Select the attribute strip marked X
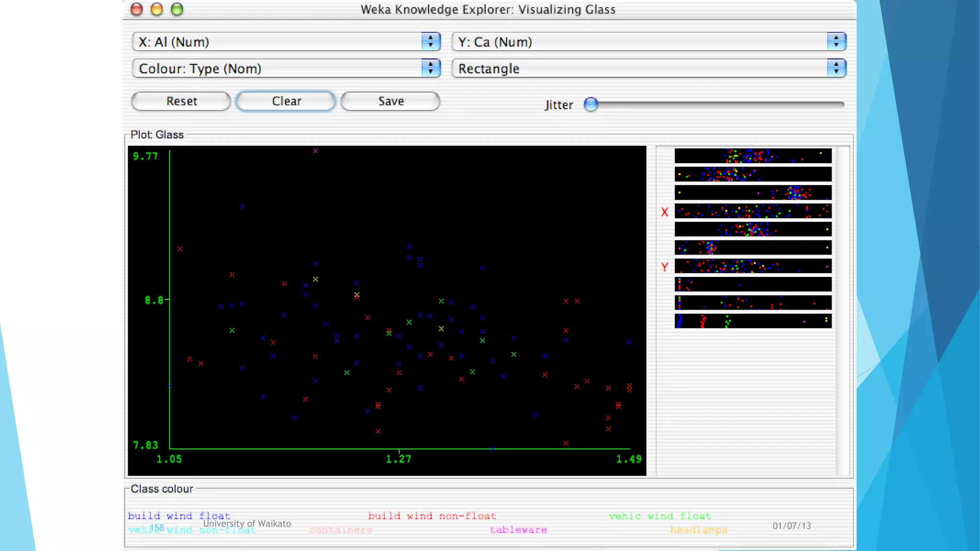 coord(753,211)
